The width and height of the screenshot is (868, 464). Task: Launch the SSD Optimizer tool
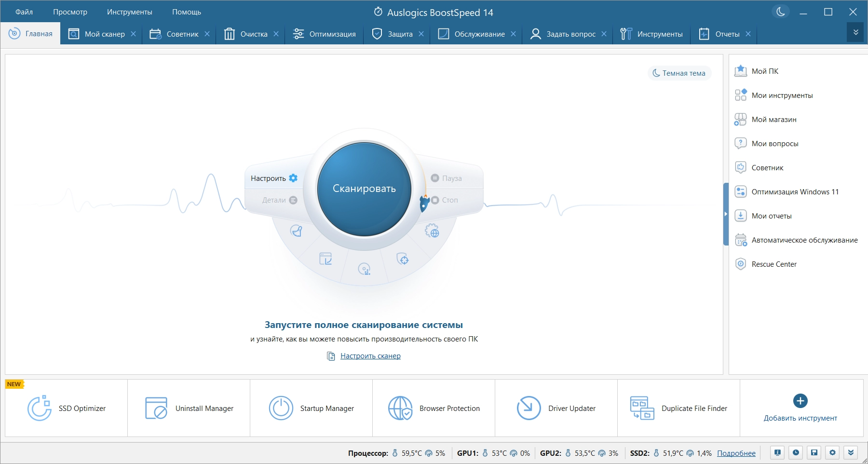point(67,408)
